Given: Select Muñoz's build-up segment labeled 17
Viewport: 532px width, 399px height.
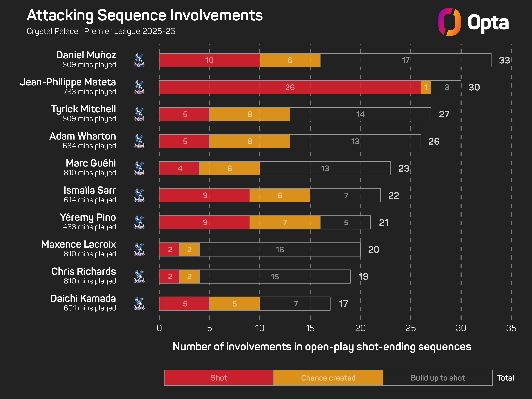Looking at the screenshot, I should pos(406,60).
